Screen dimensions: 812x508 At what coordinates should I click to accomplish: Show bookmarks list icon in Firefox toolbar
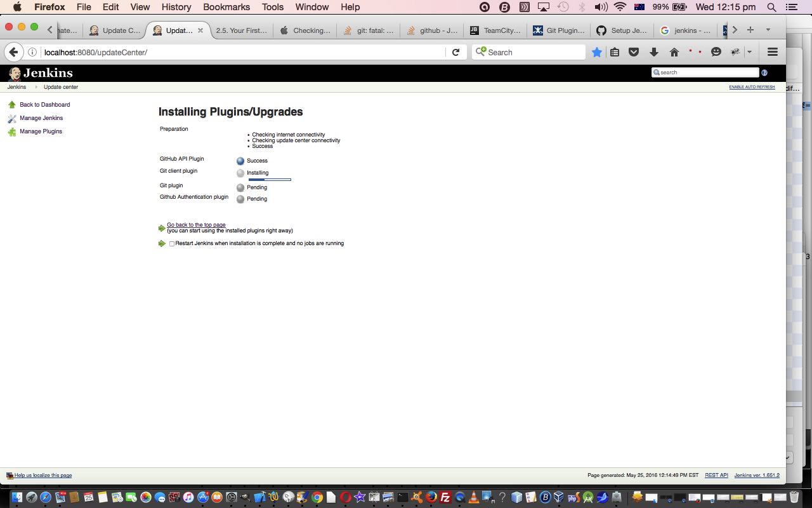[615, 52]
